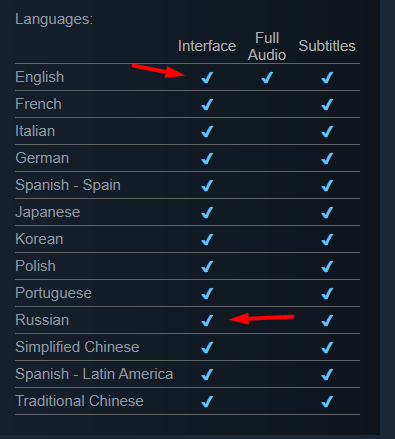
Task: Click the Russian Subtitles checkmark
Action: (327, 321)
